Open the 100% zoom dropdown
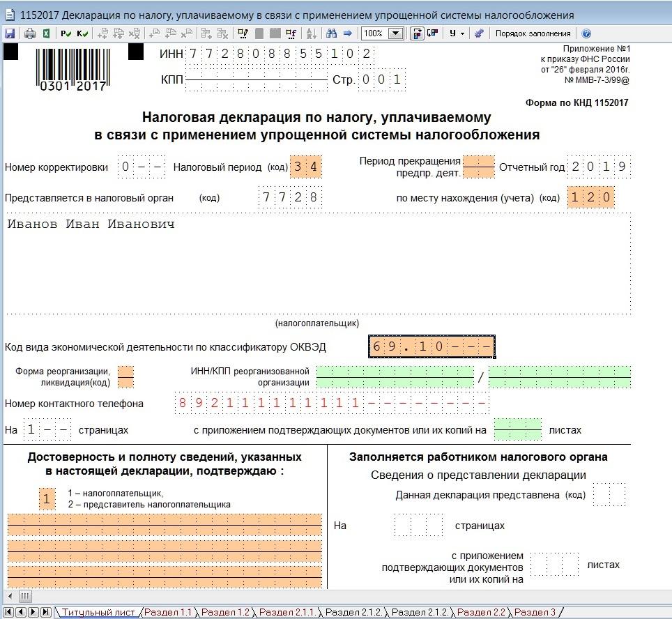The width and height of the screenshot is (672, 619). tap(396, 33)
